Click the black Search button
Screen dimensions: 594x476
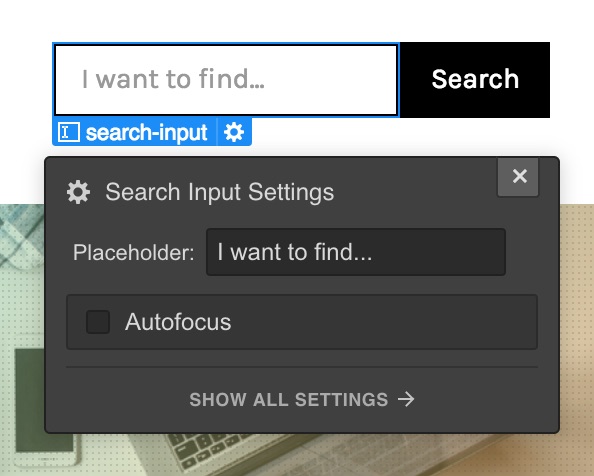(475, 80)
